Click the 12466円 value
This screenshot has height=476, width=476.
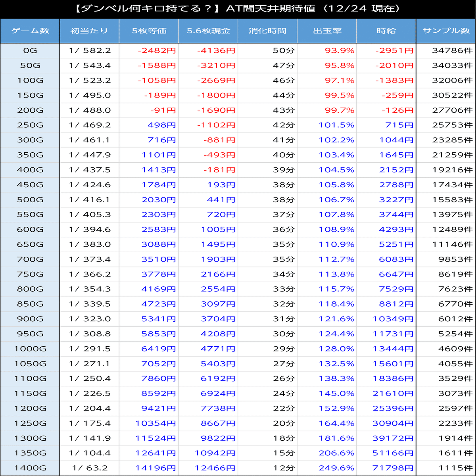[215, 468]
